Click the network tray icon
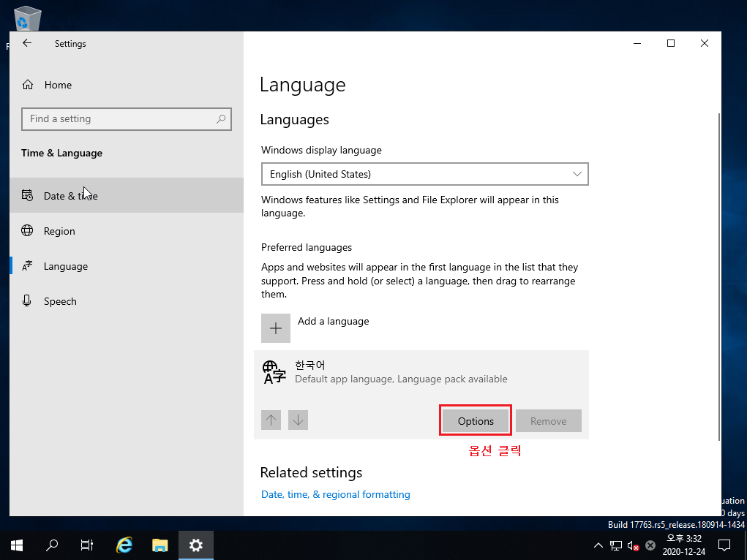 coord(616,545)
